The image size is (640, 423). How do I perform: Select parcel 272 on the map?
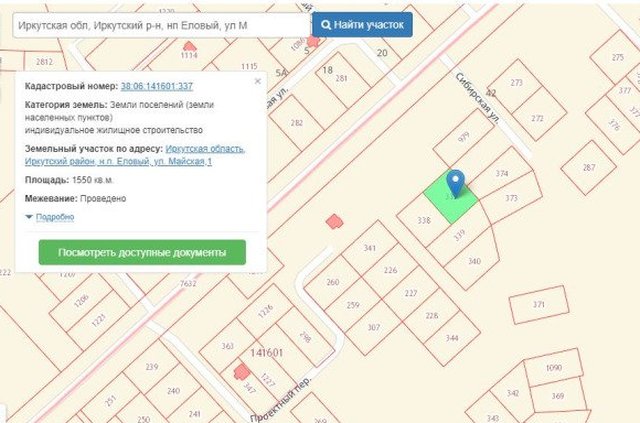click(x=537, y=118)
